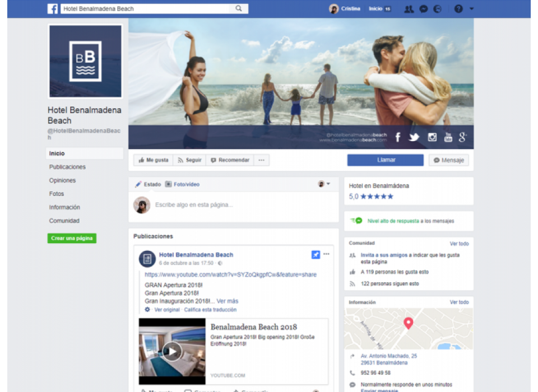Click the Av. Antonio Machado, 25 address
The image size is (538, 392).
[x=389, y=360]
